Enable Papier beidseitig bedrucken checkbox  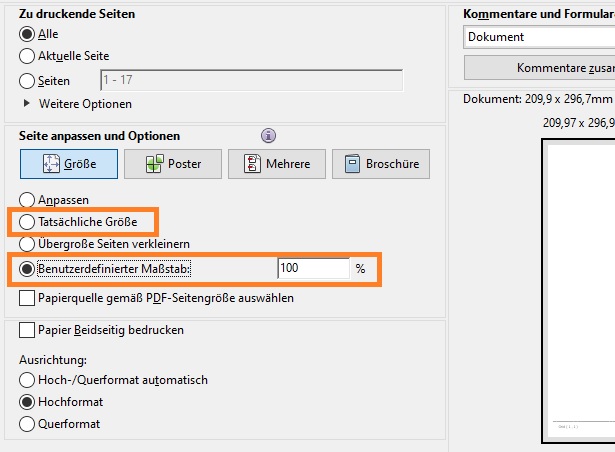click(27, 330)
